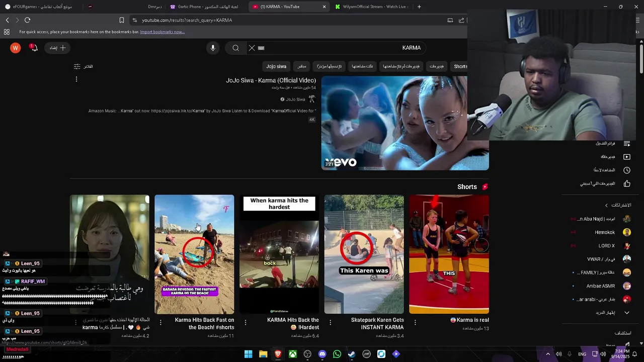Open the Apps grid icon in bookmarks bar
Image resolution: width=644 pixels, height=362 pixels.
click(x=7, y=32)
